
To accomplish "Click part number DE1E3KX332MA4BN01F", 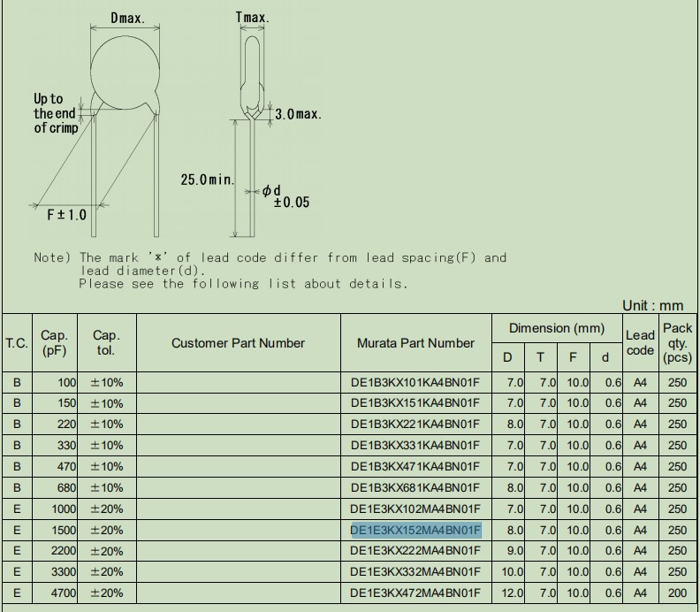I will click(x=415, y=572).
